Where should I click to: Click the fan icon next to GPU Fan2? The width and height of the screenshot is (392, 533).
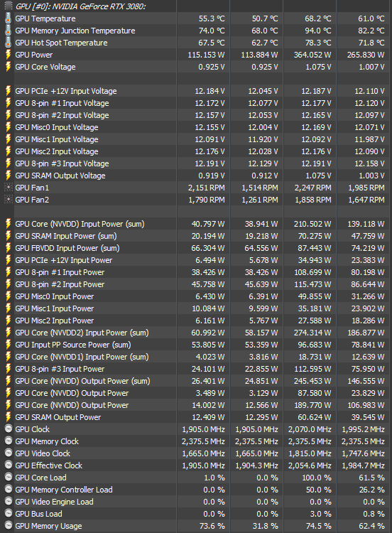(x=8, y=200)
